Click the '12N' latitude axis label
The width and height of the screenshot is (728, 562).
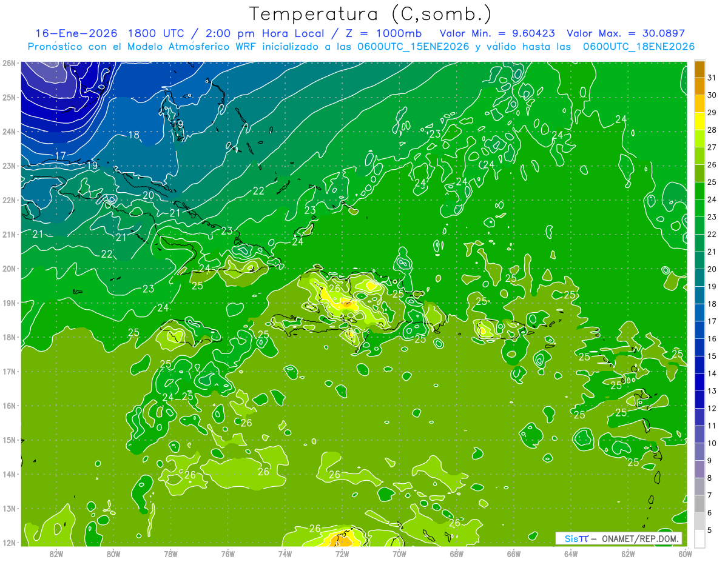pyautogui.click(x=8, y=543)
